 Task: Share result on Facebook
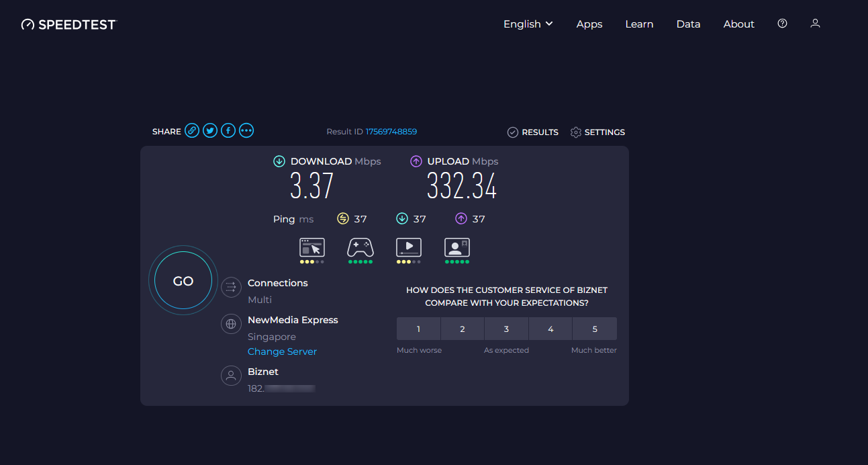point(228,131)
